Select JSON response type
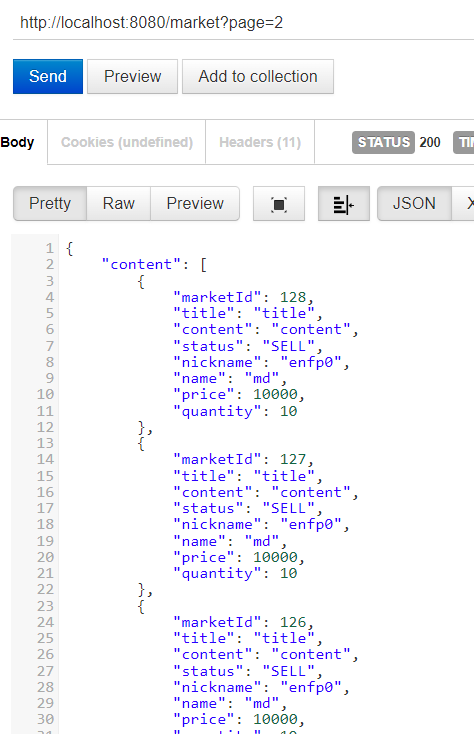This screenshot has height=734, width=474. tap(414, 204)
